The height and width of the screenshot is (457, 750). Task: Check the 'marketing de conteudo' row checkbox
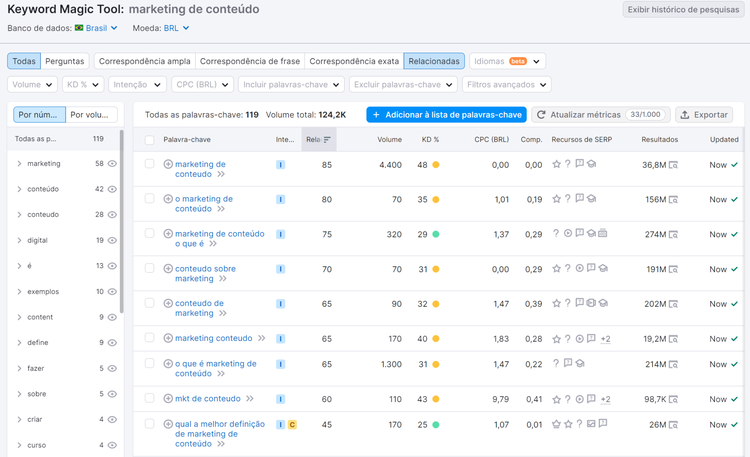point(150,164)
